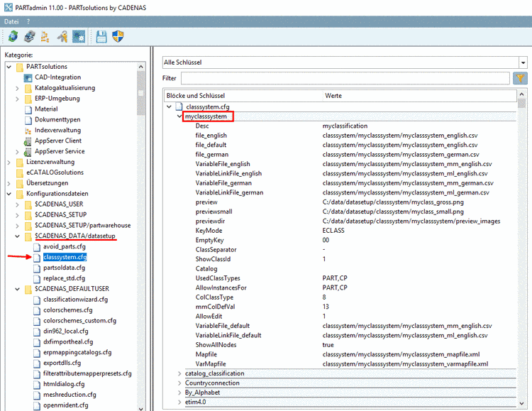532x411 pixels.
Task: Click the eCATALOGsolutions folder icon
Action: tap(20, 173)
